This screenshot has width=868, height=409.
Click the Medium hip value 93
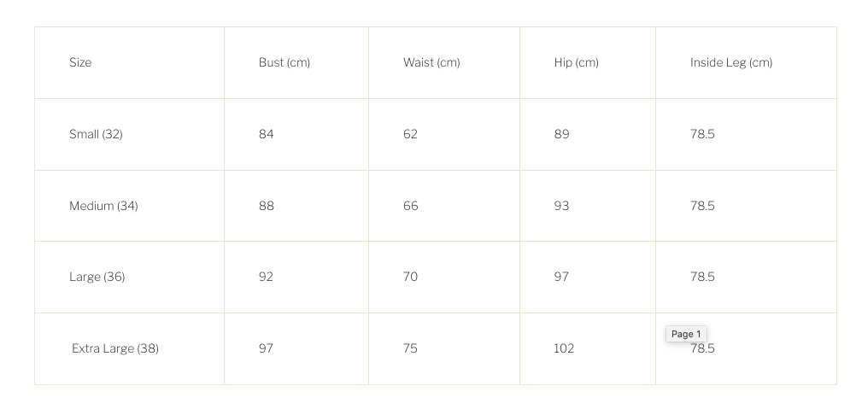click(561, 206)
